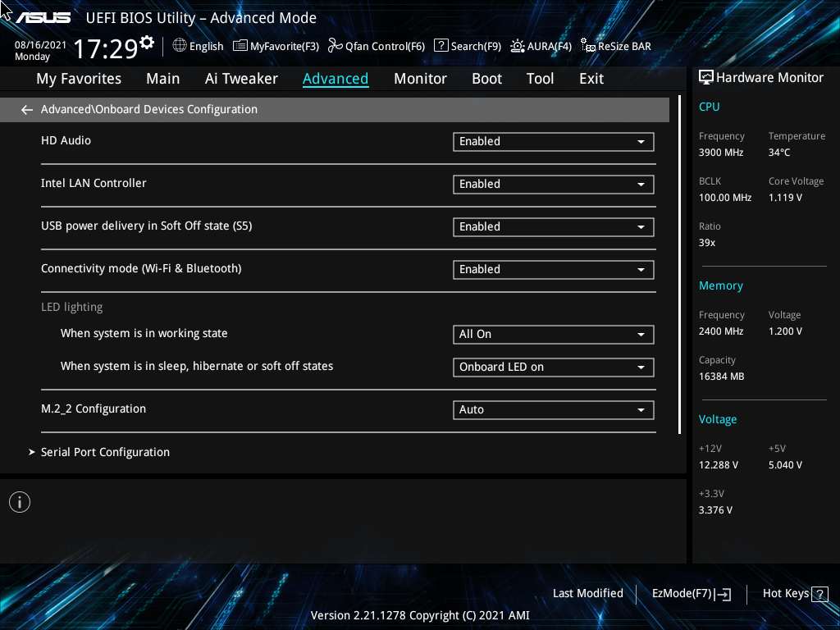Viewport: 840px width, 630px height.
Task: Select When system is in working state
Action: tap(144, 333)
